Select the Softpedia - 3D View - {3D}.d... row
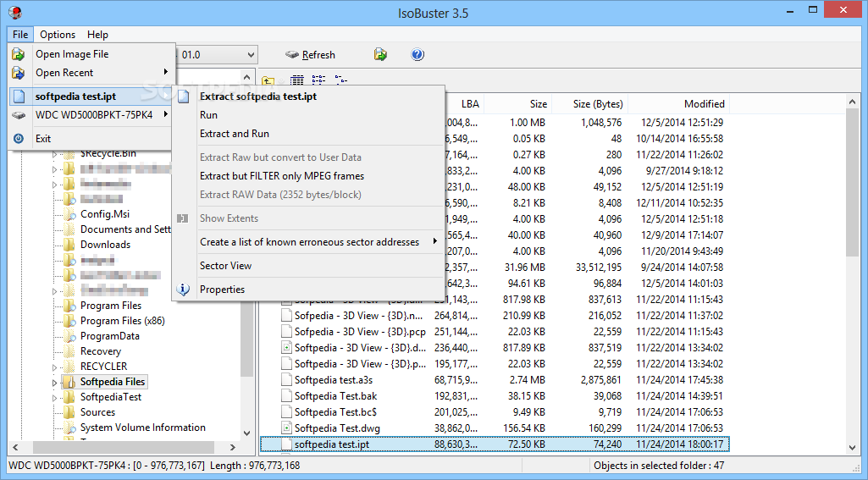 [x=495, y=348]
